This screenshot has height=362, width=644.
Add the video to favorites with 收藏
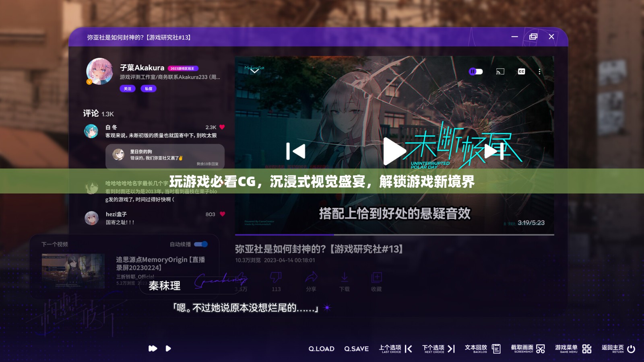point(376,281)
